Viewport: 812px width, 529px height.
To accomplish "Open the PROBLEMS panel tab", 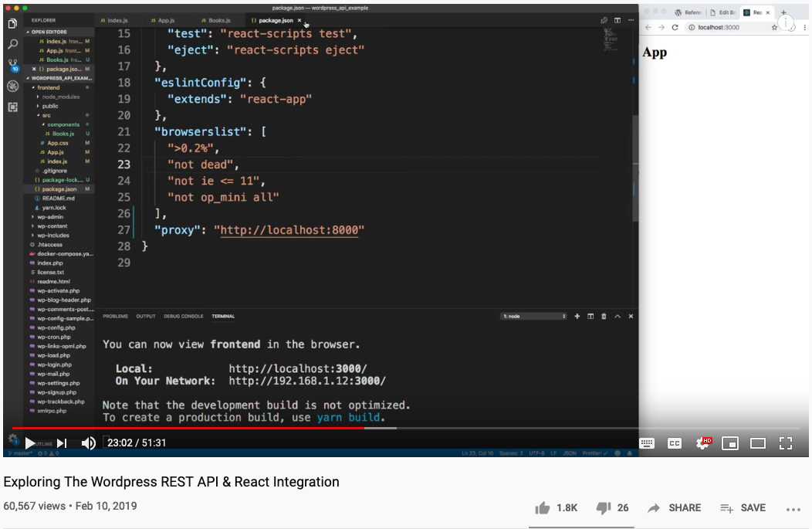I will 115,316.
